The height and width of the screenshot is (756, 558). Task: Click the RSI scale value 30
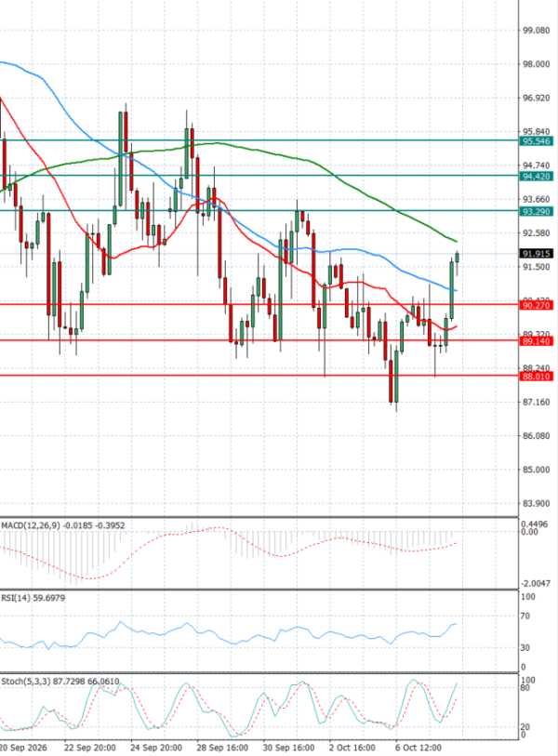coord(525,647)
